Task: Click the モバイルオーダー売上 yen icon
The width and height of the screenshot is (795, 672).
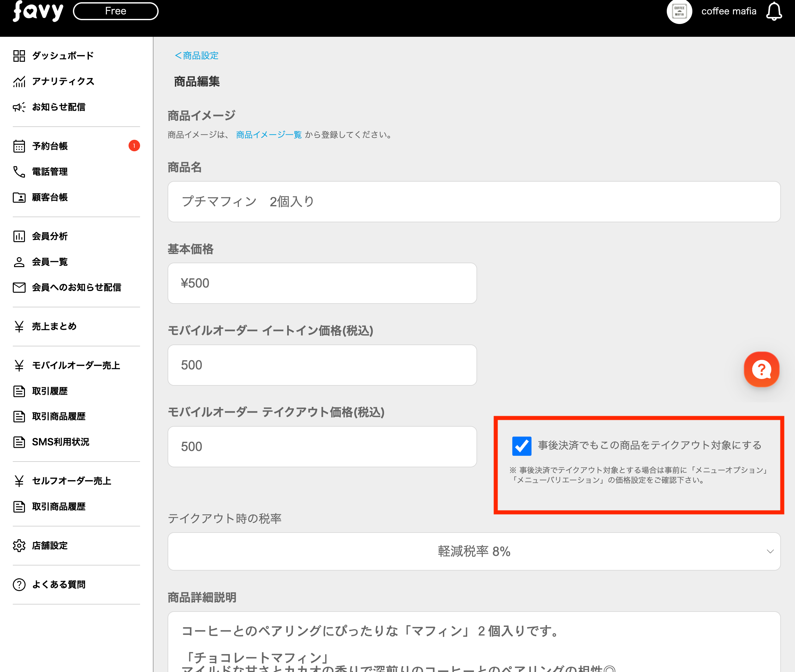Action: [19, 365]
